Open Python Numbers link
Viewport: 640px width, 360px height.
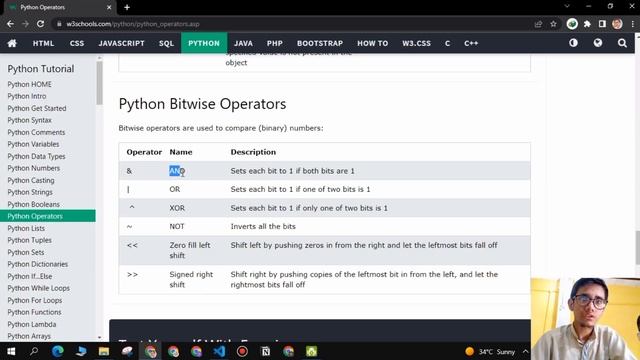(33, 168)
